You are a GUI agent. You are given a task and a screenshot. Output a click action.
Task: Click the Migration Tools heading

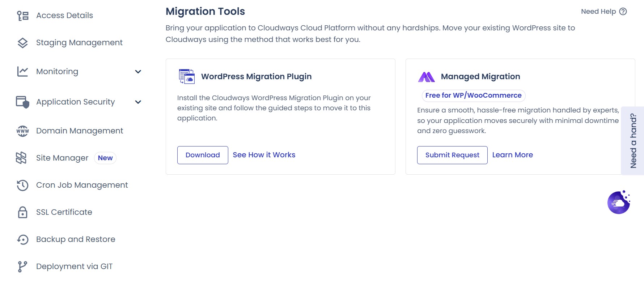pyautogui.click(x=205, y=12)
